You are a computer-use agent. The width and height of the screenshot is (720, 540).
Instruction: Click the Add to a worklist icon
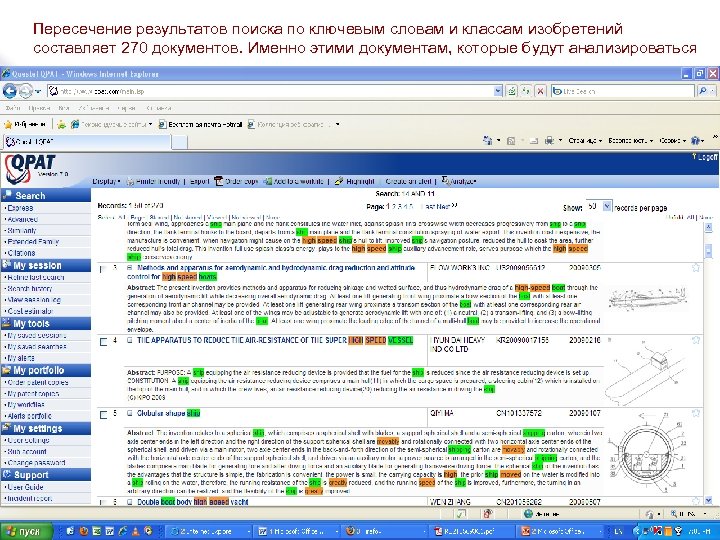click(x=267, y=181)
